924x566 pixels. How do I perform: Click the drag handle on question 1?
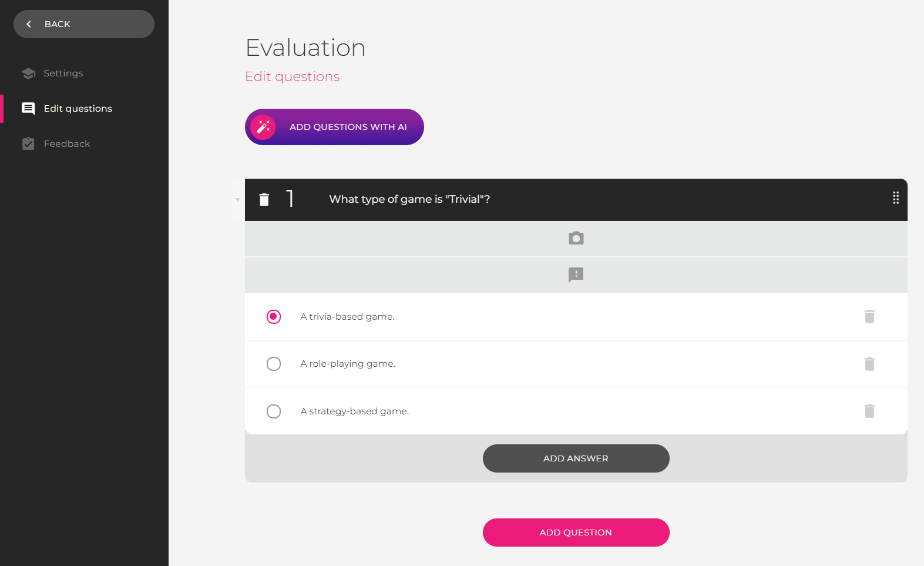pos(895,198)
